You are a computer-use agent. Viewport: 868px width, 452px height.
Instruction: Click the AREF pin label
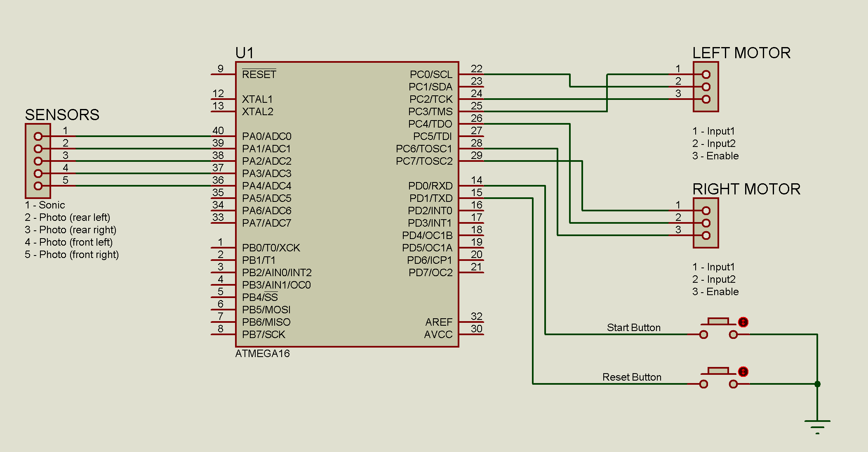click(439, 322)
